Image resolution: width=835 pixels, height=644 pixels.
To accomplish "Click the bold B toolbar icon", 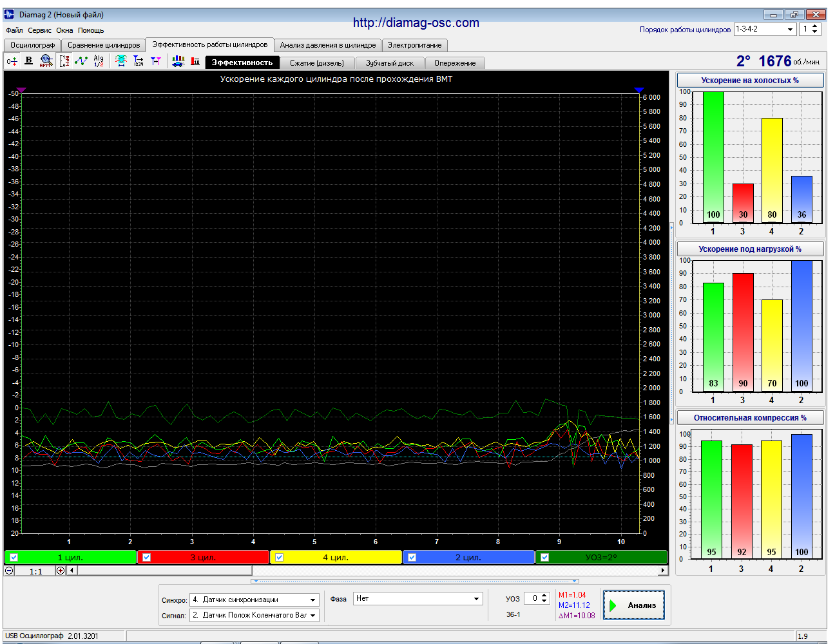I will 28,61.
